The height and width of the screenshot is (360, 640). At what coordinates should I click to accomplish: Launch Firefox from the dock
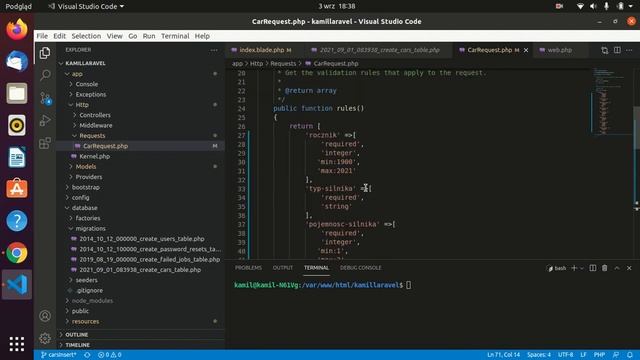[17, 30]
